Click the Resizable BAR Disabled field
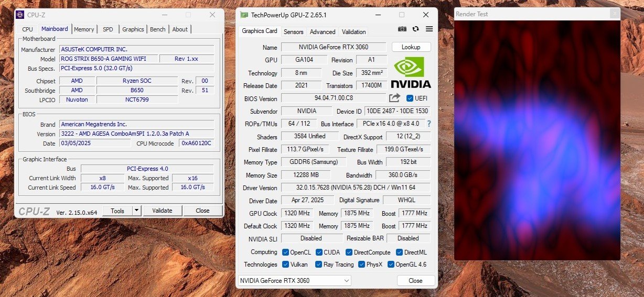Image resolution: width=644 pixels, height=297 pixels. tap(409, 238)
